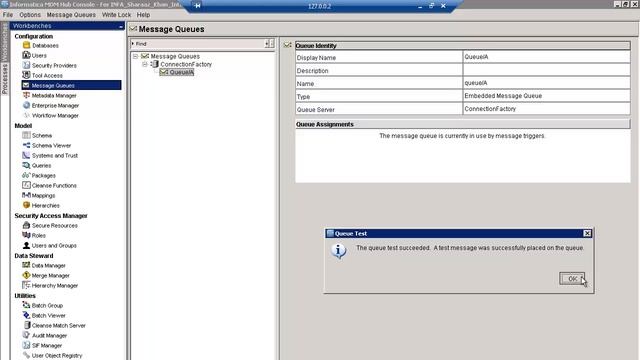Open the Hierarchies tool icon
Screen dimensions: 640x360
coord(27,205)
